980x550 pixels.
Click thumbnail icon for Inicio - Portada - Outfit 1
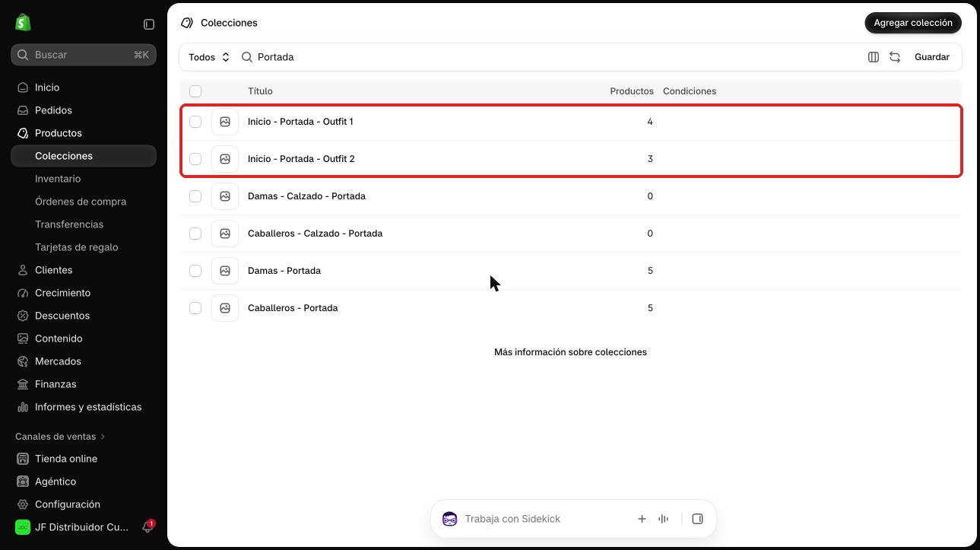225,122
